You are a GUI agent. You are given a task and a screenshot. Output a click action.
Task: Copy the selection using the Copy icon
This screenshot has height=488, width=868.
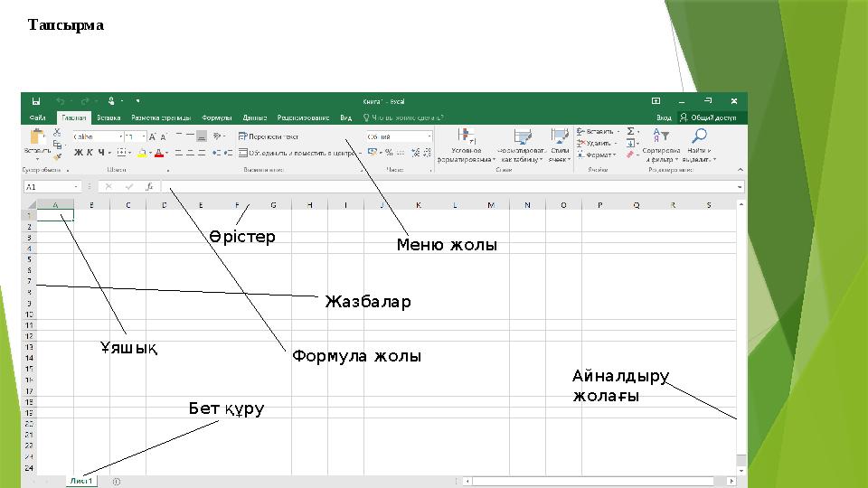point(57,145)
